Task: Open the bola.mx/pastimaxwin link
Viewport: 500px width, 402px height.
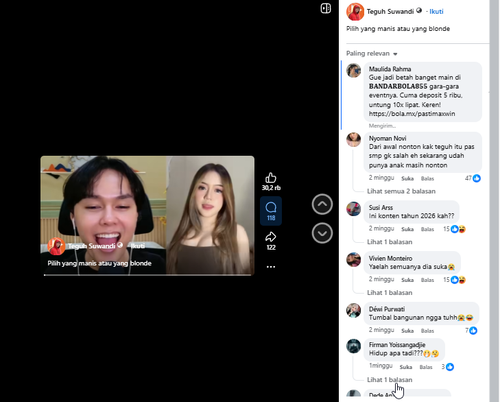Action: tap(412, 114)
